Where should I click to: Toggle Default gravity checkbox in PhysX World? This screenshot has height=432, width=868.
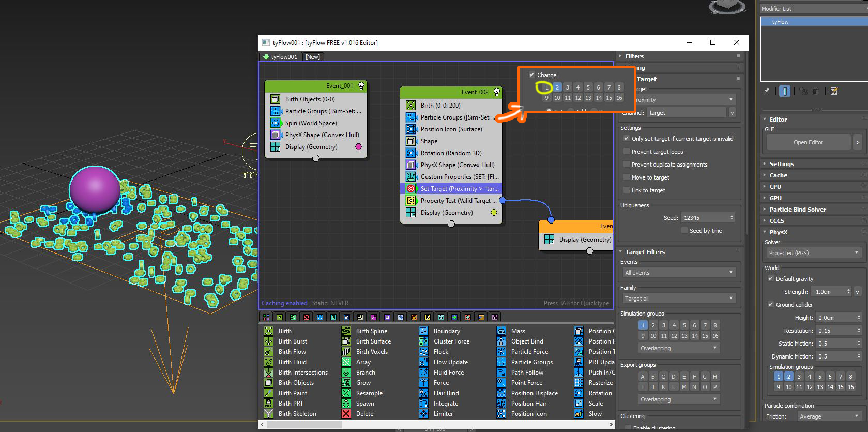coord(771,279)
